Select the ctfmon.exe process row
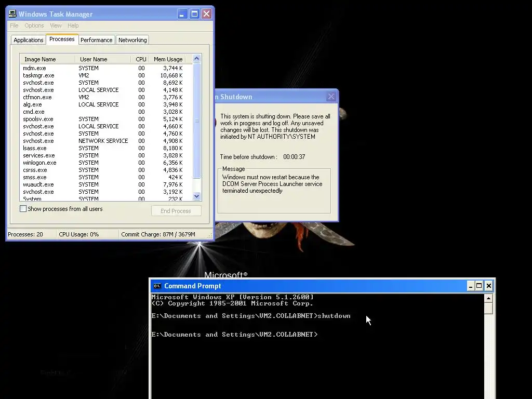Viewport: 532px width, 399px height. pyautogui.click(x=106, y=97)
